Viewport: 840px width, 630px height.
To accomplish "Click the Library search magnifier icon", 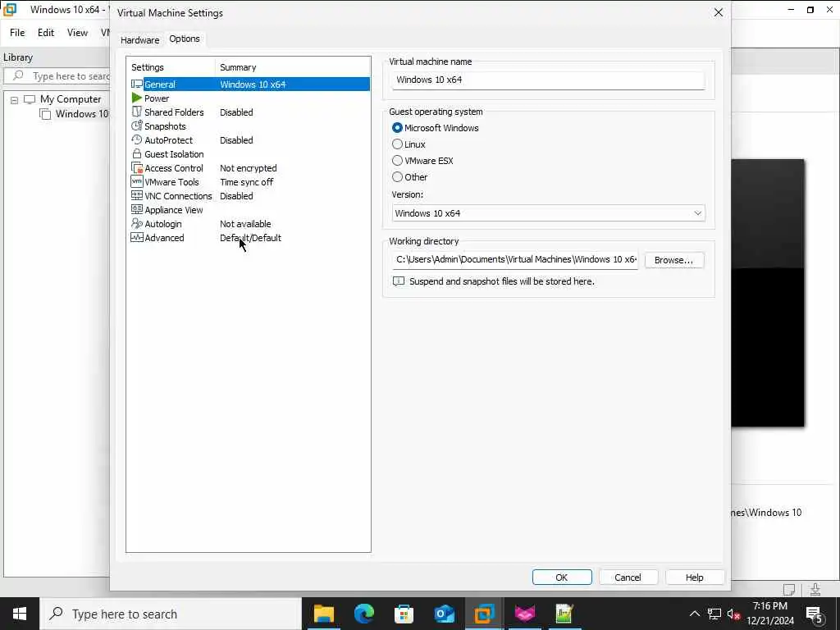I will 18,75.
